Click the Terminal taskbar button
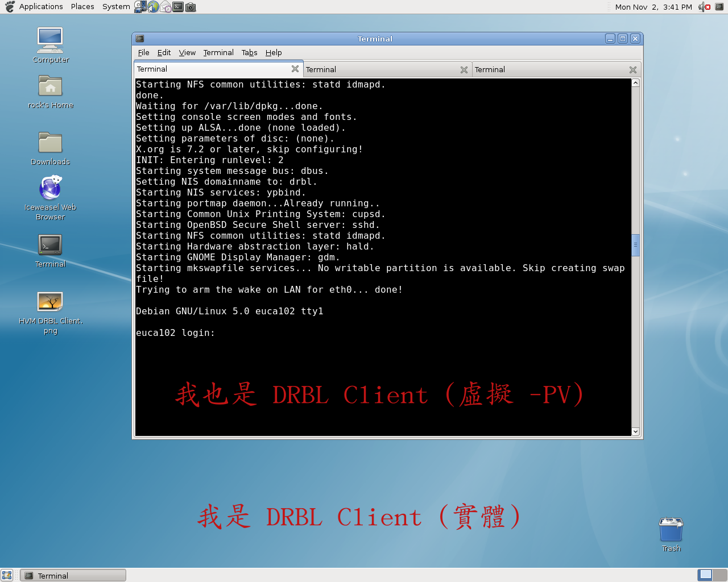 [73, 575]
